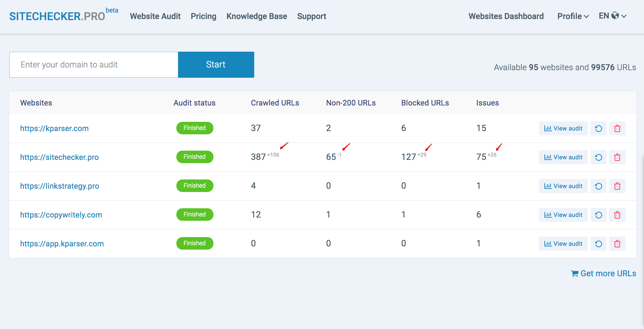Restart the audit for sitechecker.pro row
This screenshot has height=329, width=644.
tap(598, 157)
